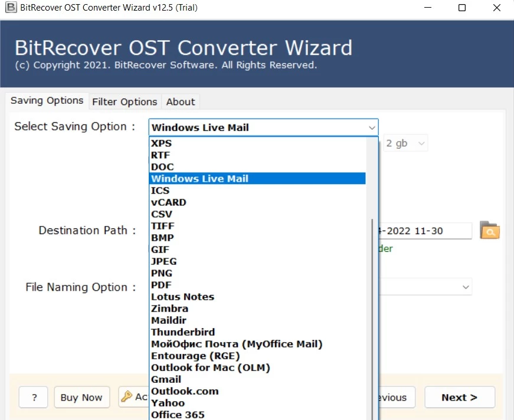Select PDF as saving option
Image resolution: width=514 pixels, height=420 pixels.
(257, 285)
